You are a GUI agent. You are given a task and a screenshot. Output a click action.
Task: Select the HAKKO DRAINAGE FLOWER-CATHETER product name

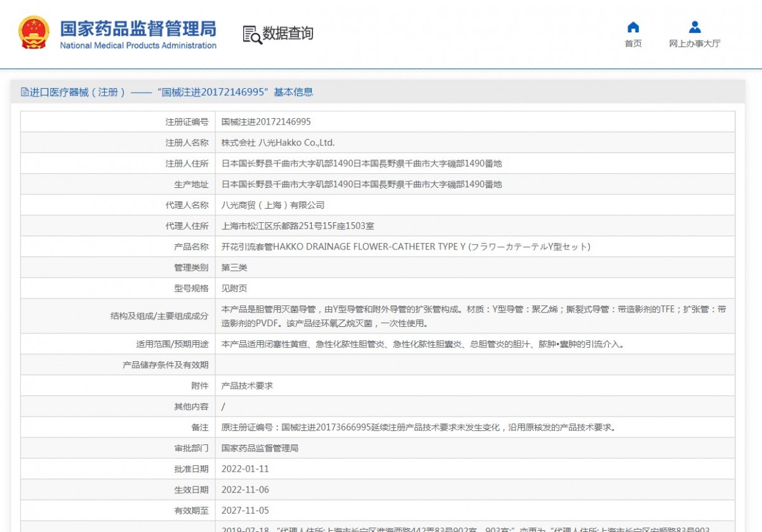(x=406, y=247)
